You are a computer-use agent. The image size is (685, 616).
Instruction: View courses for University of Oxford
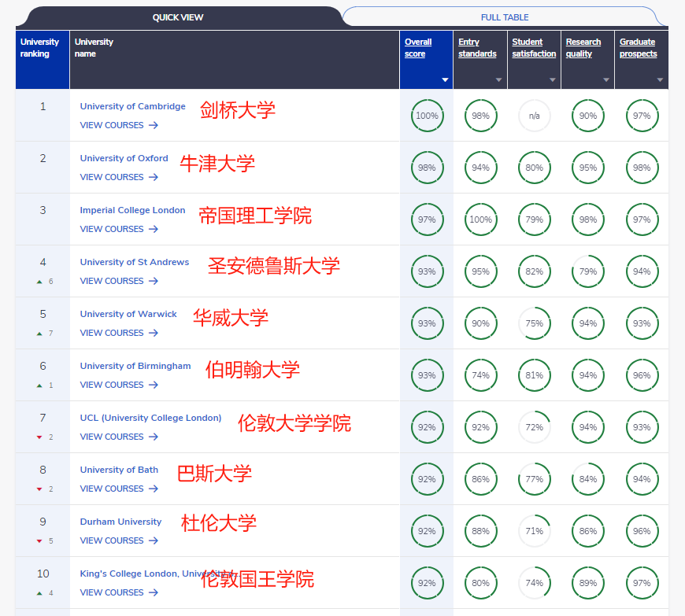click(x=119, y=177)
